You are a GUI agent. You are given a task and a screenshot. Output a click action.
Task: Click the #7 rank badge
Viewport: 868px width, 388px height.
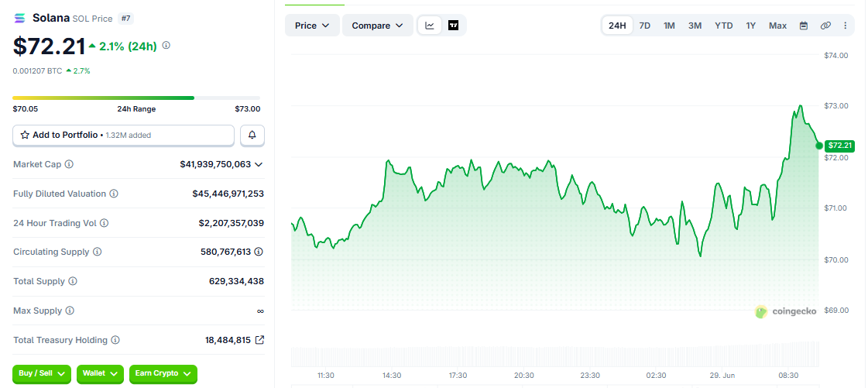tap(125, 19)
